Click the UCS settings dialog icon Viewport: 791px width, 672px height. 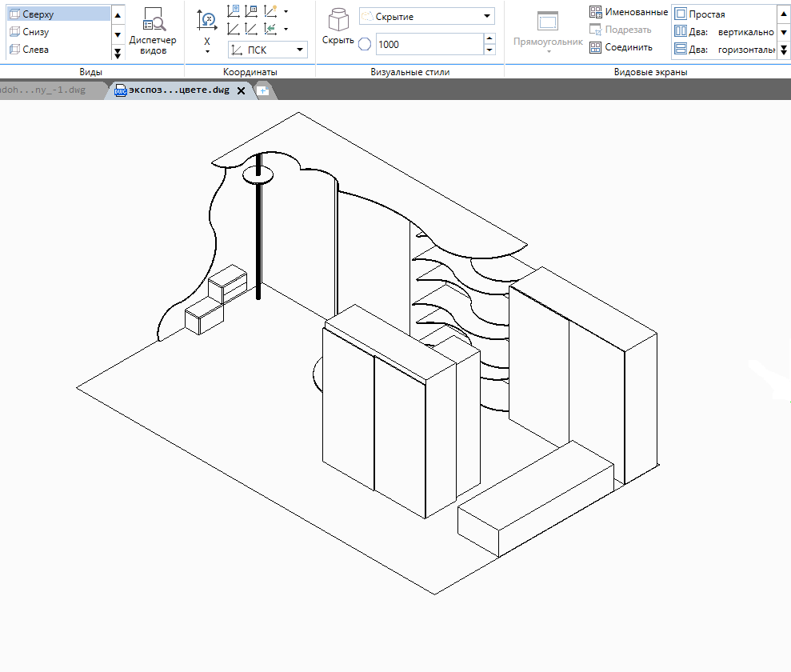251,11
